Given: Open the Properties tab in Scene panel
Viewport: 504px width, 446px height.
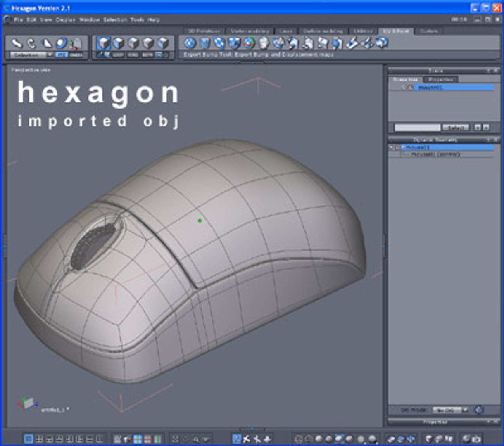Looking at the screenshot, I should 441,79.
